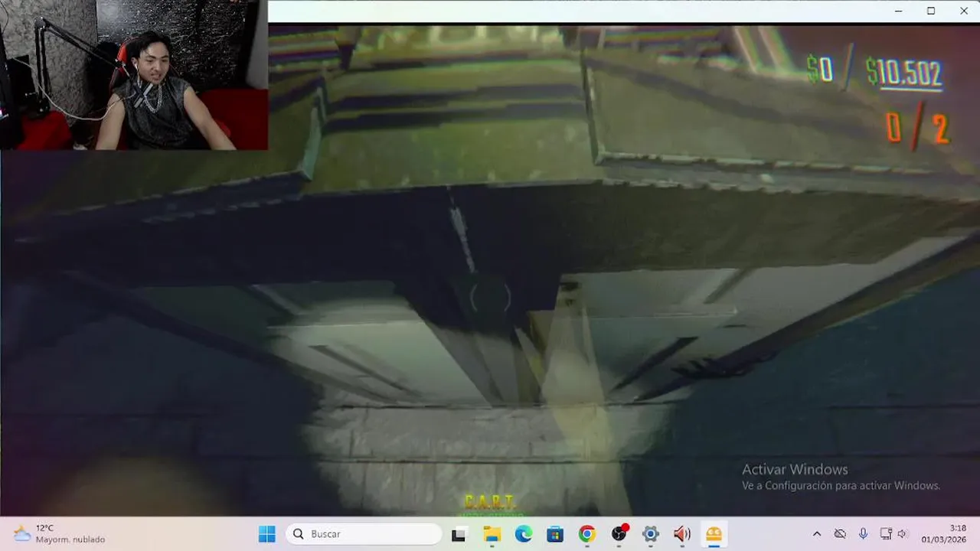Click the Buscar search box in taskbar
980x551 pixels.
pos(364,534)
